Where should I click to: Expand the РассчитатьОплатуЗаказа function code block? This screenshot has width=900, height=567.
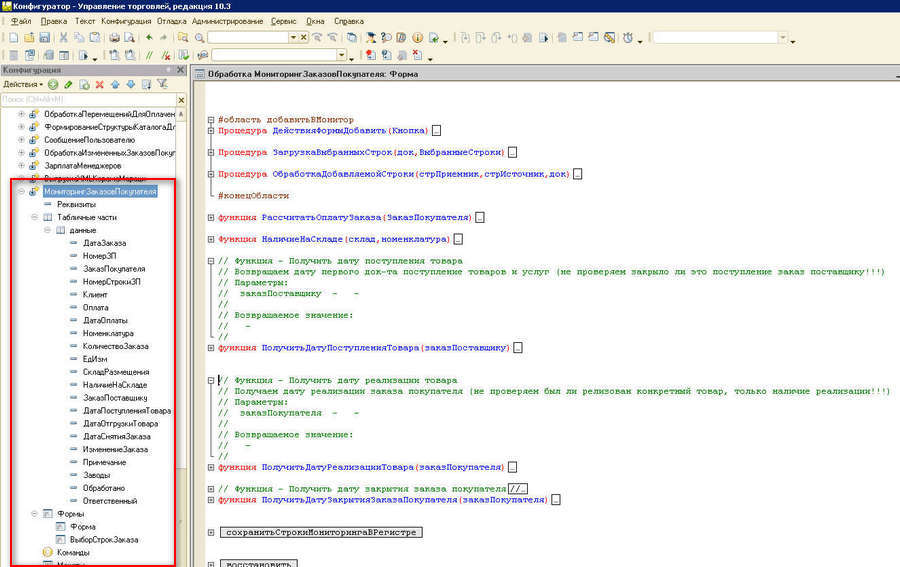[210, 217]
